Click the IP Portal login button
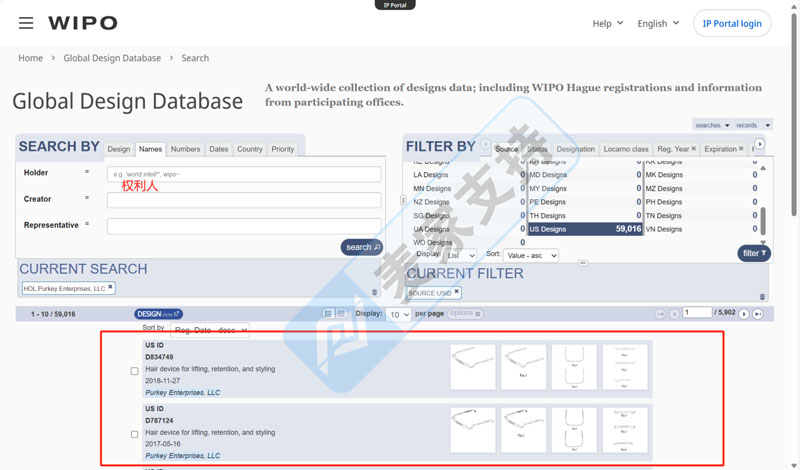 click(x=732, y=23)
